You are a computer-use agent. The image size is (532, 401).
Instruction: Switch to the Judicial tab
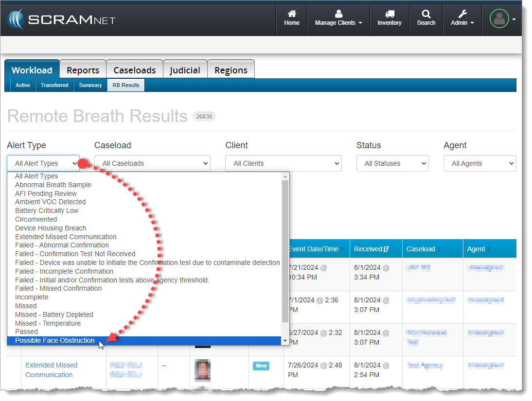click(x=185, y=70)
